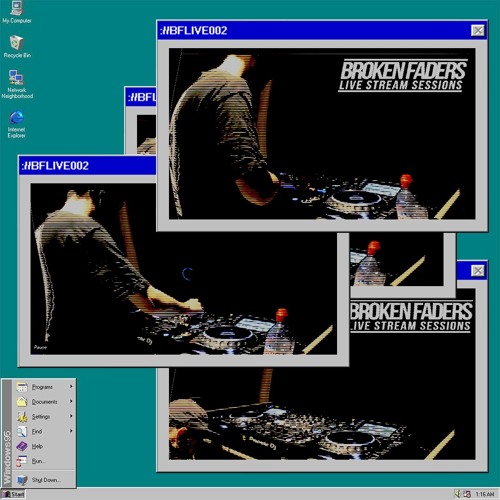Image resolution: width=500 pixels, height=500 pixels.
Task: Select Shut Down... in the Start menu
Action: coord(44,480)
